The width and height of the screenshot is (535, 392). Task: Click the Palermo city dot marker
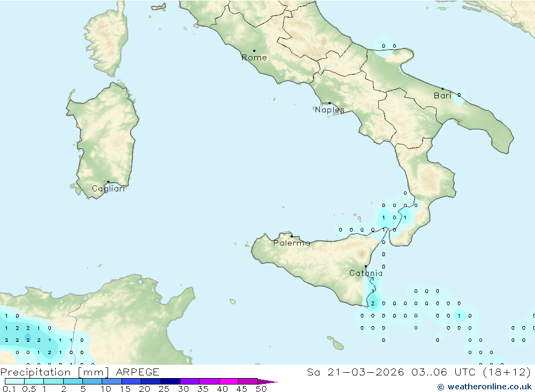click(x=292, y=236)
